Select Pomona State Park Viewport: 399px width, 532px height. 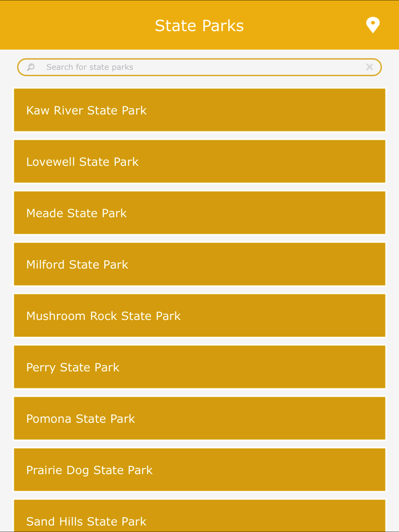click(x=199, y=419)
